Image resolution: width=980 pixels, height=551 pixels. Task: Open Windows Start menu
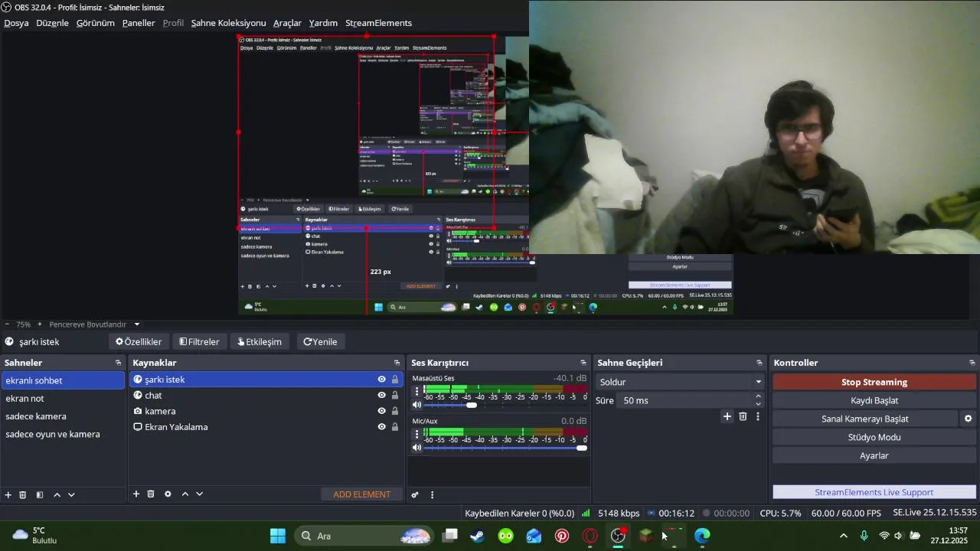(x=278, y=536)
